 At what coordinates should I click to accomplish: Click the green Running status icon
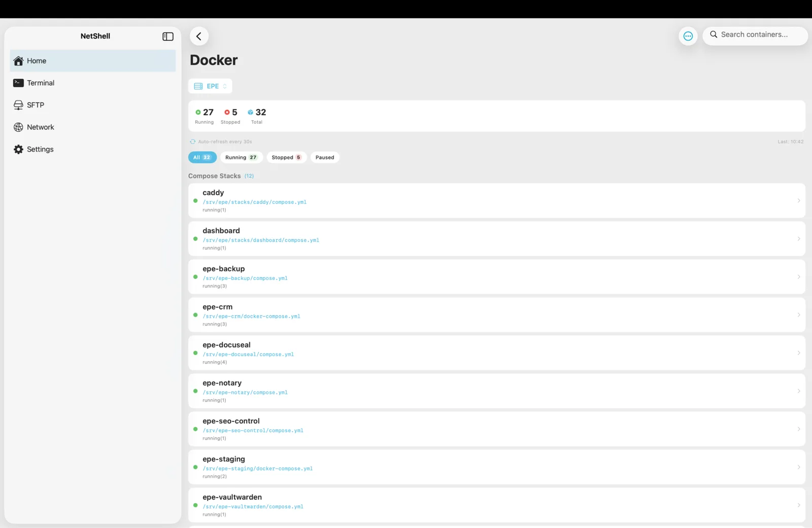click(198, 112)
